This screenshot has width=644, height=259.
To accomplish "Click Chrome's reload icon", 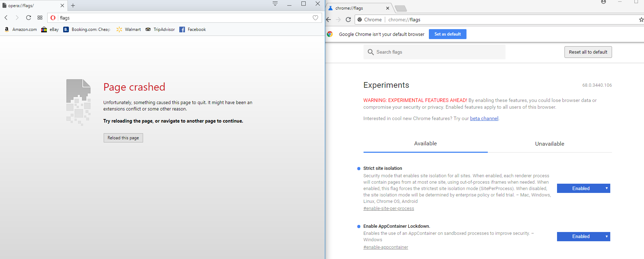I will coord(348,20).
